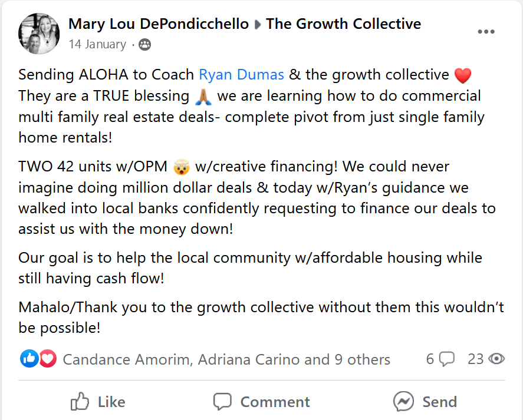Like the post with thumbs-up icon

pos(80,401)
